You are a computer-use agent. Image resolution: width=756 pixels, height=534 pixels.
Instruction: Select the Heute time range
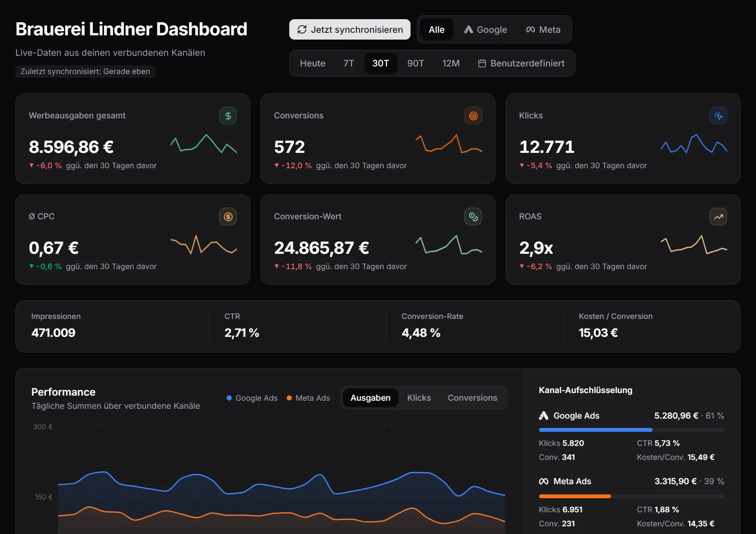[312, 63]
